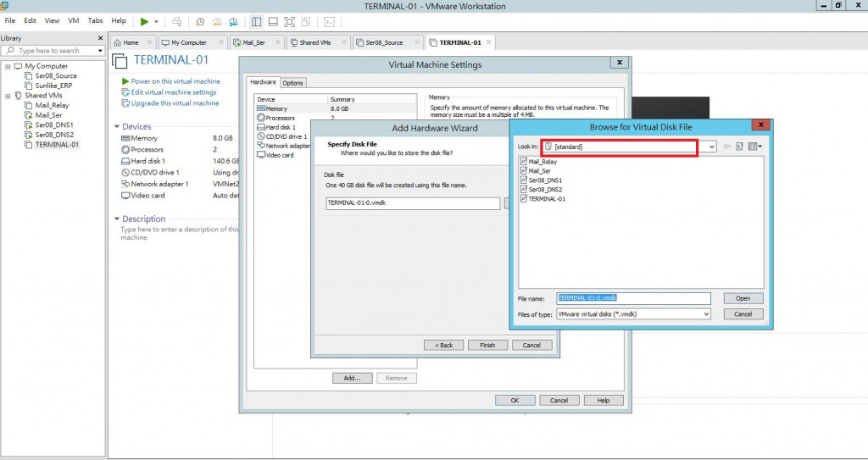Image resolution: width=868 pixels, height=460 pixels.
Task: Click the File name input in browse dialog
Action: 633,298
